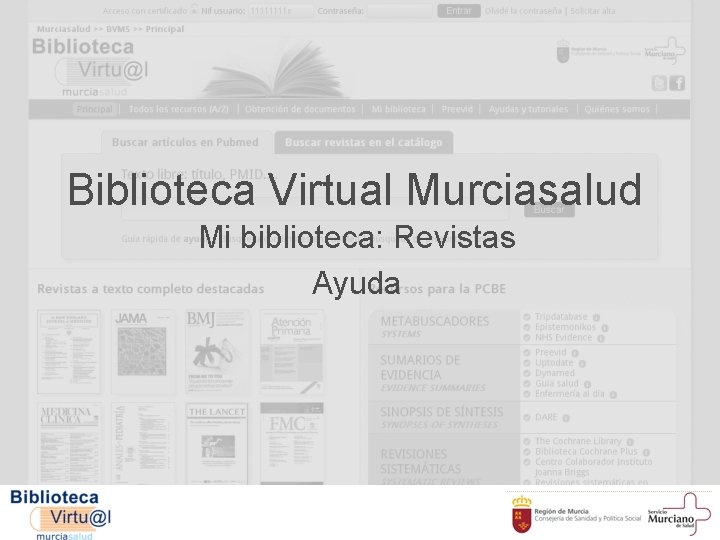Open the Facebook icon link
Screen dimensions: 720x540
(677, 84)
